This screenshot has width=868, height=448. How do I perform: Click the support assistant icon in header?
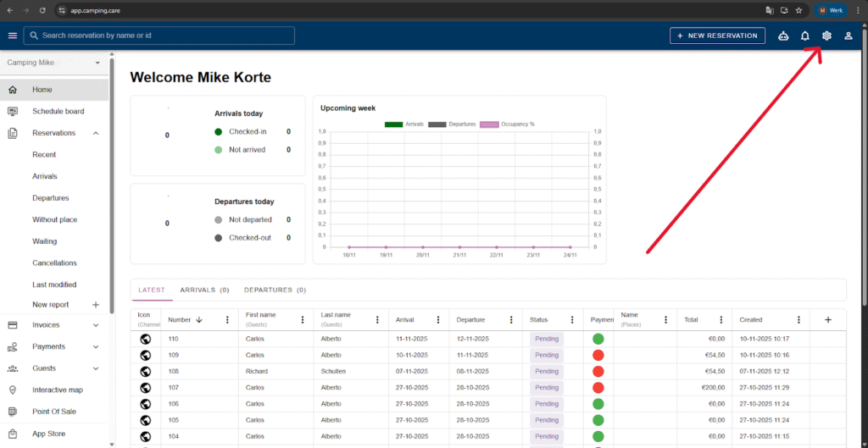[x=782, y=36]
